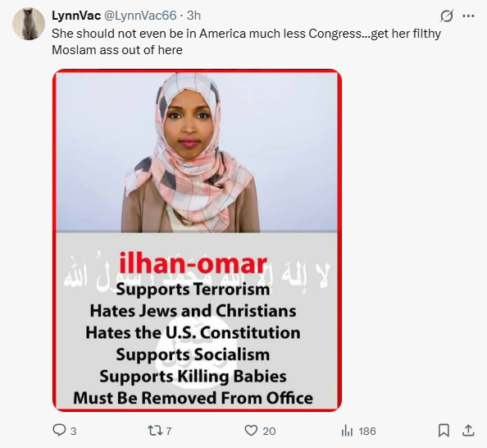Viewport: 487px width, 448px height.
Task: Click the share upload-arrow icon
Action: point(468,431)
